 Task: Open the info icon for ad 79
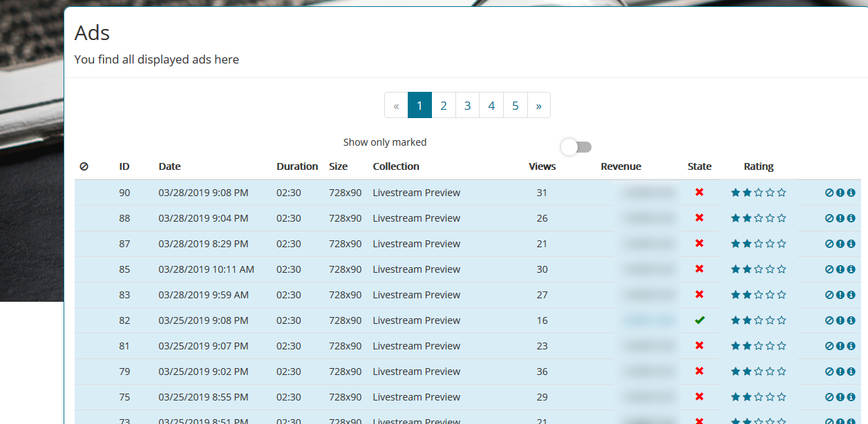tap(851, 372)
